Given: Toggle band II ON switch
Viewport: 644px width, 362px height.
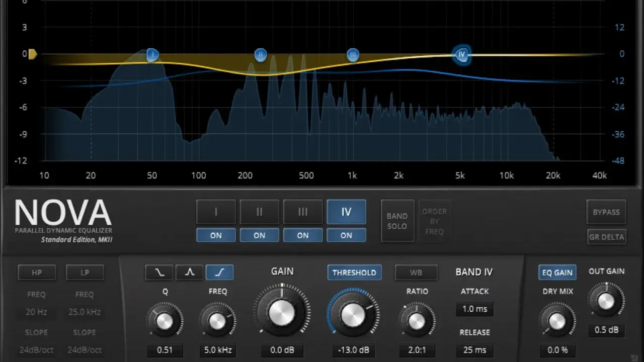Looking at the screenshot, I should tap(259, 235).
